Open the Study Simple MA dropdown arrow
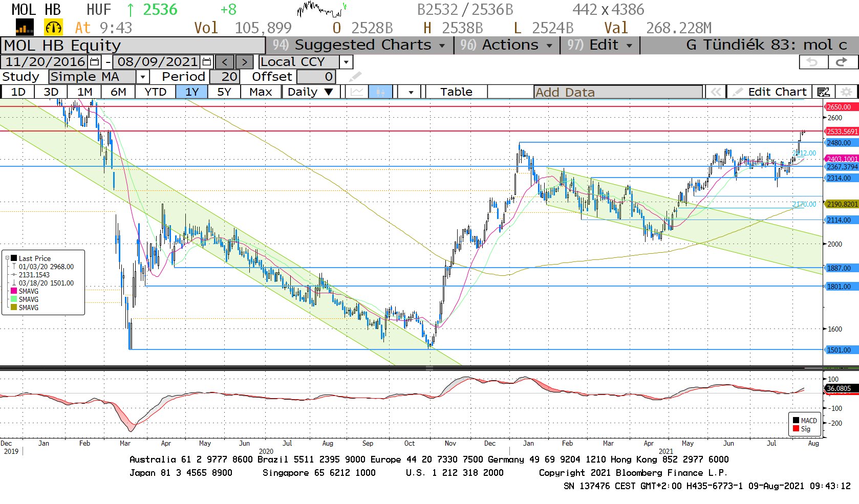The height and width of the screenshot is (504, 859). 143,77
